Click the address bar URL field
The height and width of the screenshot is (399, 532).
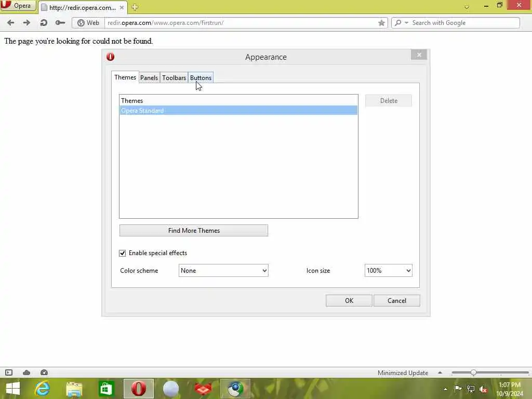[x=241, y=23]
